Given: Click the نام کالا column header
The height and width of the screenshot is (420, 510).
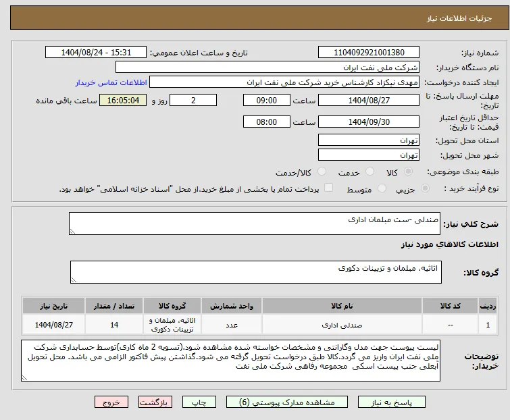Looking at the screenshot, I should [342, 306].
